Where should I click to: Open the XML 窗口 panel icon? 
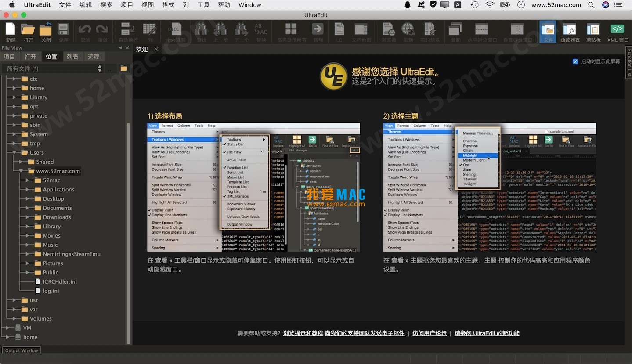point(618,29)
